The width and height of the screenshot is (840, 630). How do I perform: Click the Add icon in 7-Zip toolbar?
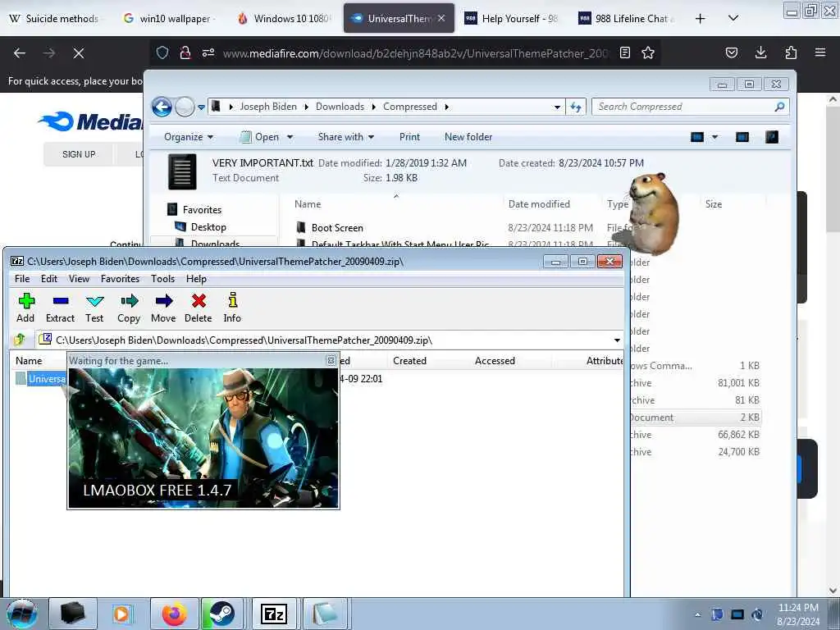[25, 301]
